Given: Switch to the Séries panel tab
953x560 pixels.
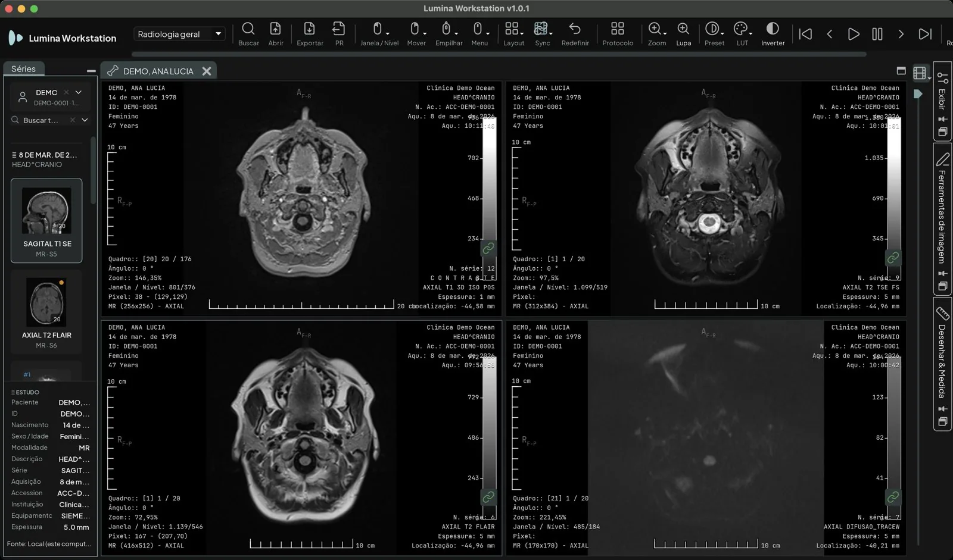Looking at the screenshot, I should tap(24, 69).
